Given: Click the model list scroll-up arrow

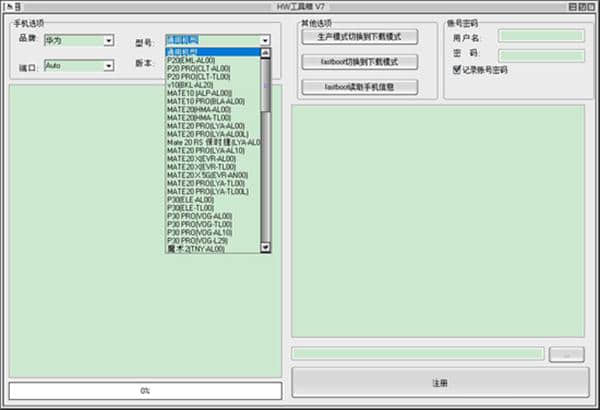Looking at the screenshot, I should [x=266, y=52].
